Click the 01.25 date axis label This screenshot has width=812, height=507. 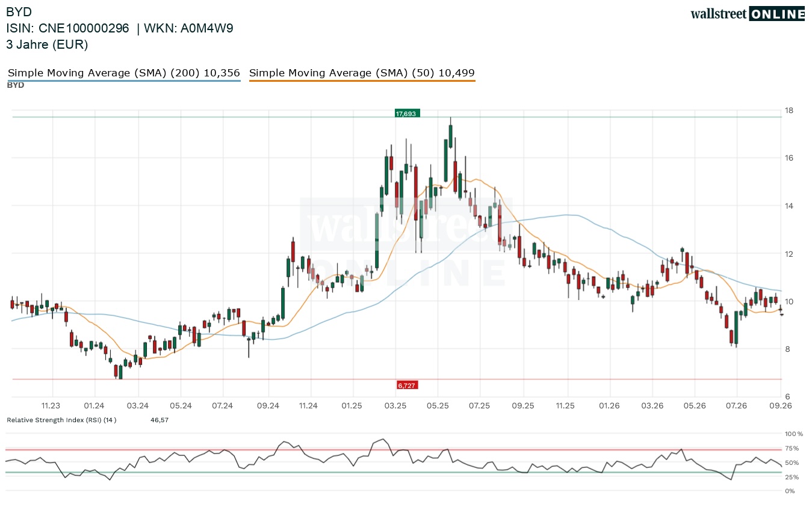(x=352, y=406)
